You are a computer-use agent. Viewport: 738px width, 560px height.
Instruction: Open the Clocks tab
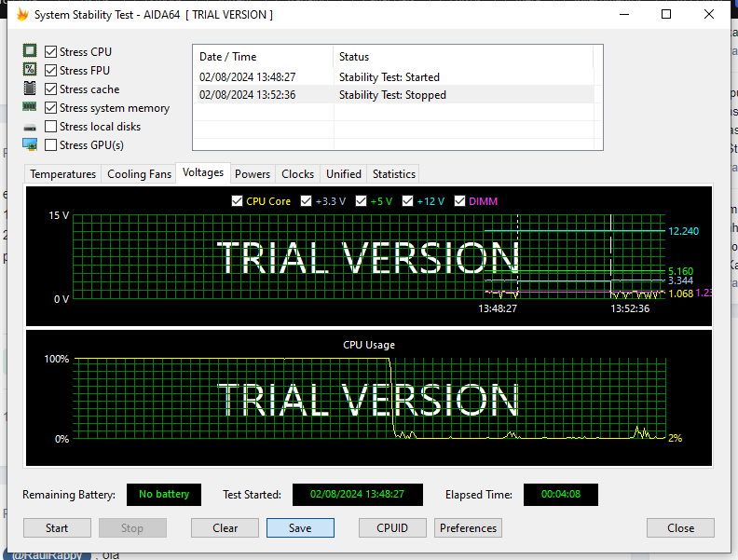pyautogui.click(x=297, y=174)
